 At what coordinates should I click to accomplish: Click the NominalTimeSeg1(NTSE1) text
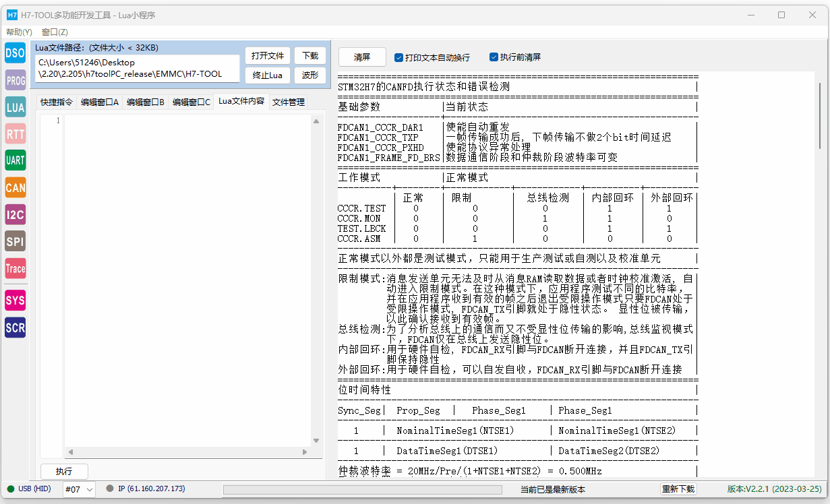click(455, 431)
